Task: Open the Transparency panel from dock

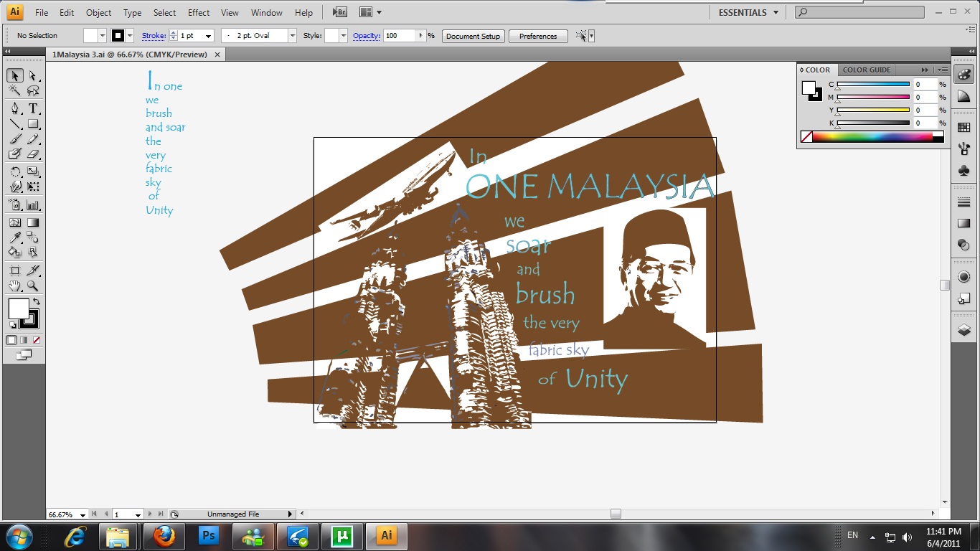Action: 963,245
